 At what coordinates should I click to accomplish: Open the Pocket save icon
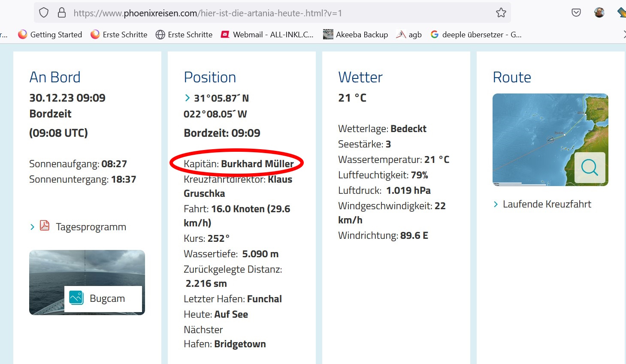(576, 13)
